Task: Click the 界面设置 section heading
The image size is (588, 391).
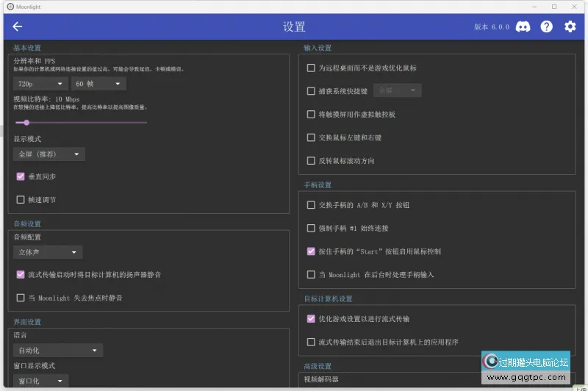Action: [27, 322]
